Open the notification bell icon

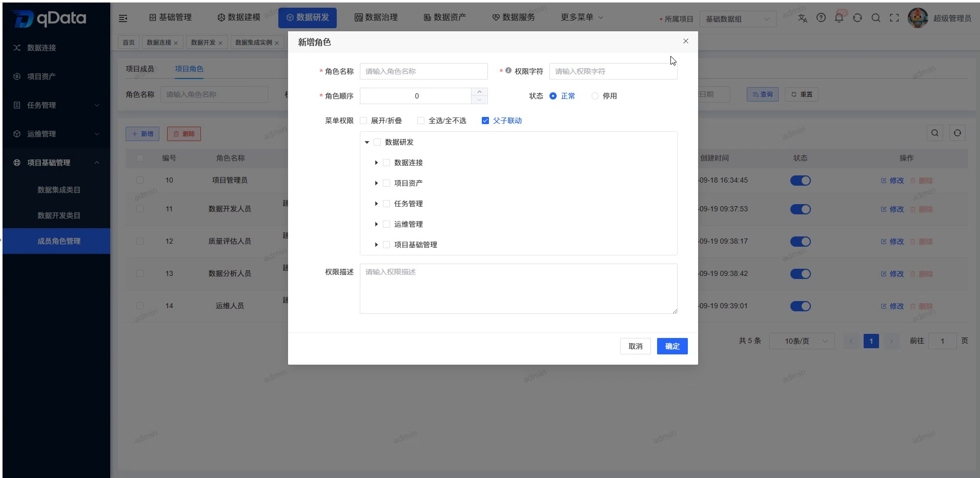839,18
